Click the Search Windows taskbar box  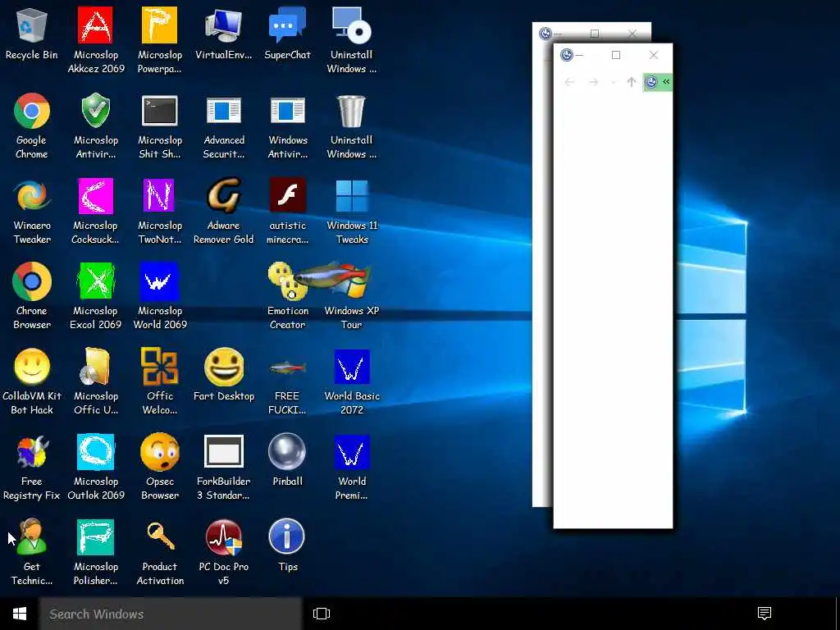171,614
